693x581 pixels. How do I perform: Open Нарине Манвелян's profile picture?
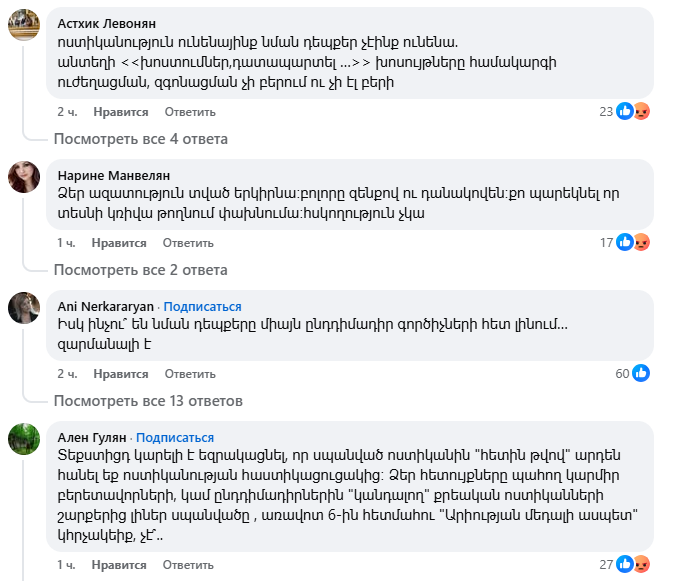tap(24, 176)
